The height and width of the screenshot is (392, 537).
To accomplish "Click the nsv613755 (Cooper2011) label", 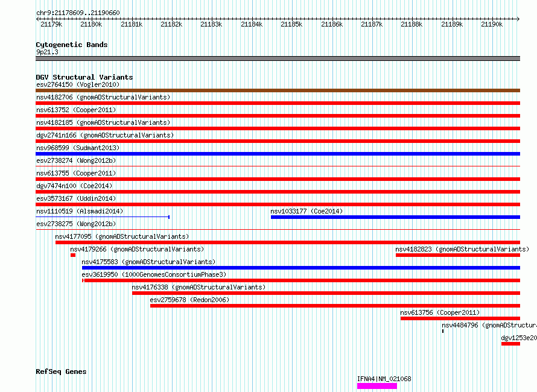I will (x=76, y=173).
